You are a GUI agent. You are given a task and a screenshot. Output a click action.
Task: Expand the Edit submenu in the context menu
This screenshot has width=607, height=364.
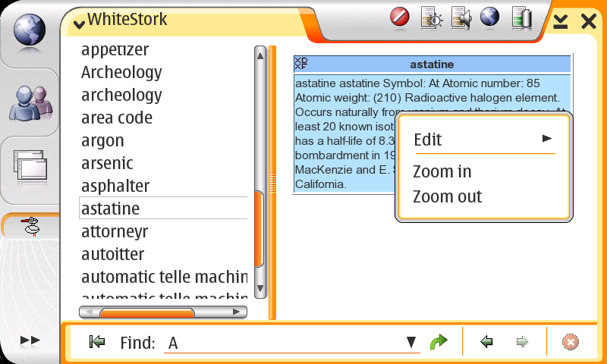tap(483, 140)
